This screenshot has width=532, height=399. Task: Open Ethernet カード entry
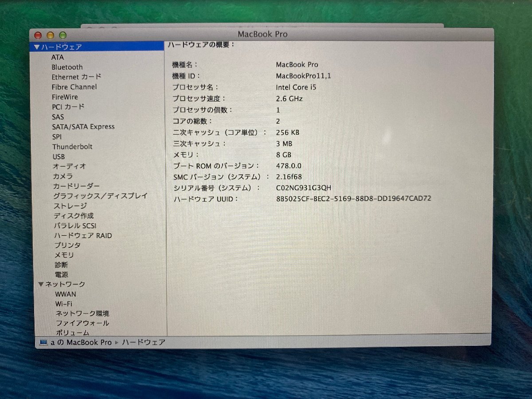coord(76,77)
